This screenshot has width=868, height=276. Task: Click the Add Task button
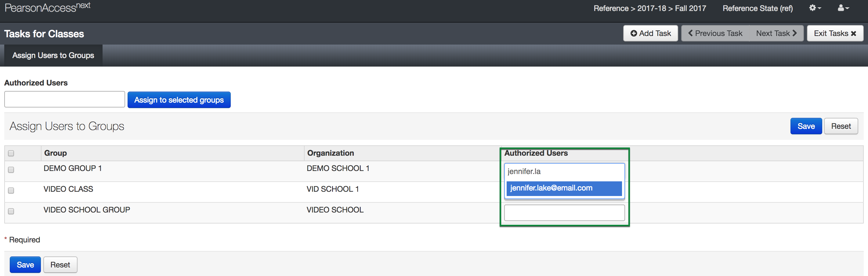click(x=650, y=33)
